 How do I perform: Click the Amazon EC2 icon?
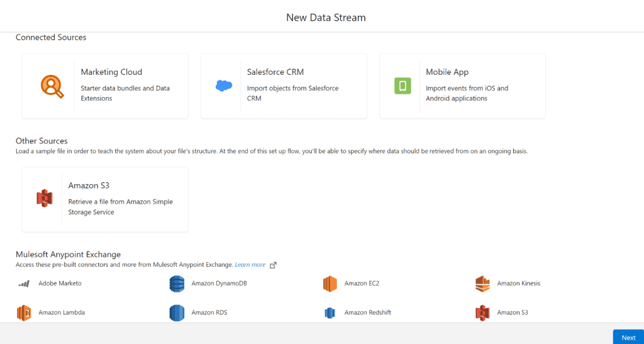(330, 284)
